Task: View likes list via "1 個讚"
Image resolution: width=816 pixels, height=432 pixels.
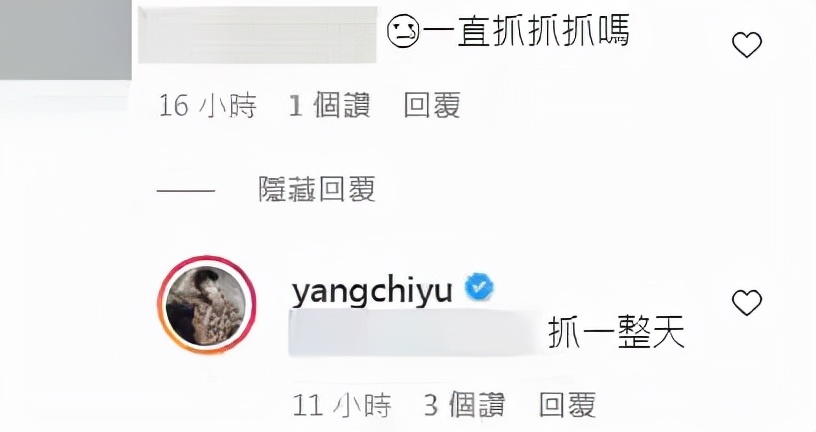Action: (x=329, y=106)
